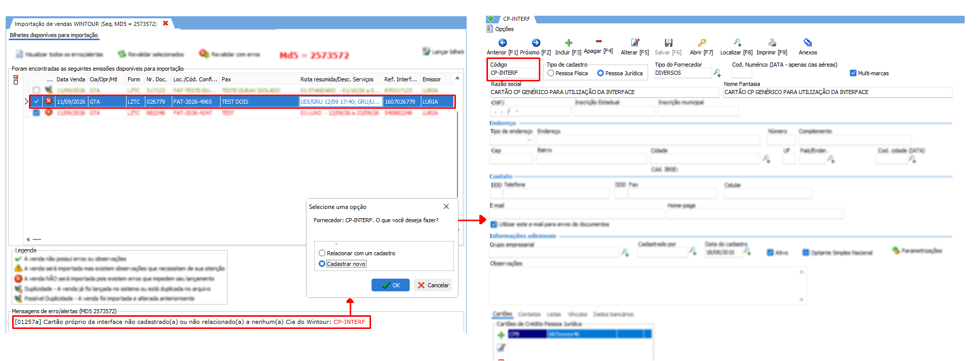Click Cancelar in the dialog

click(433, 285)
